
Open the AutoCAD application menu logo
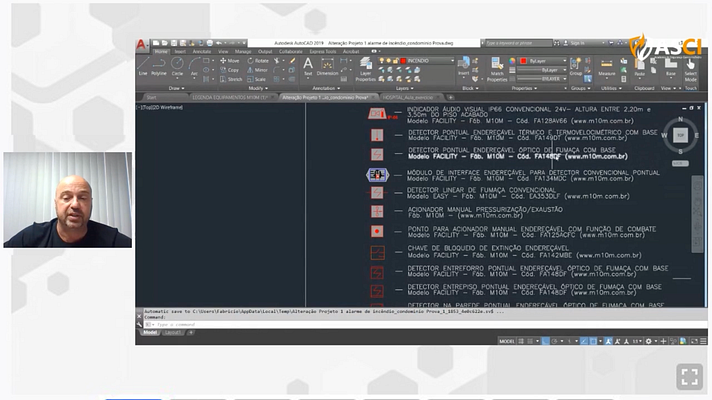pyautogui.click(x=141, y=44)
